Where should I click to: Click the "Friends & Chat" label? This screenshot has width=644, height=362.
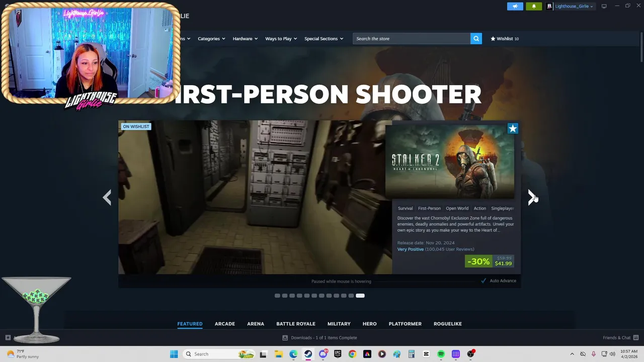coord(616,338)
